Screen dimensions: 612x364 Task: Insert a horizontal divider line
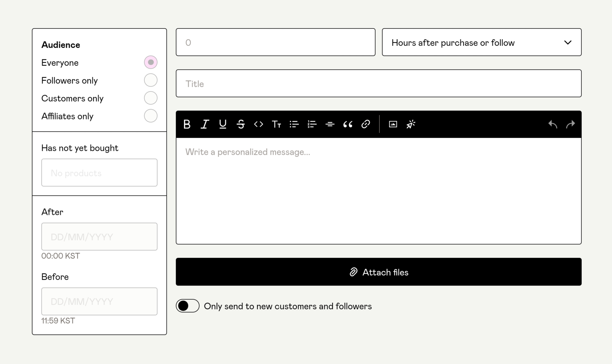(x=330, y=124)
